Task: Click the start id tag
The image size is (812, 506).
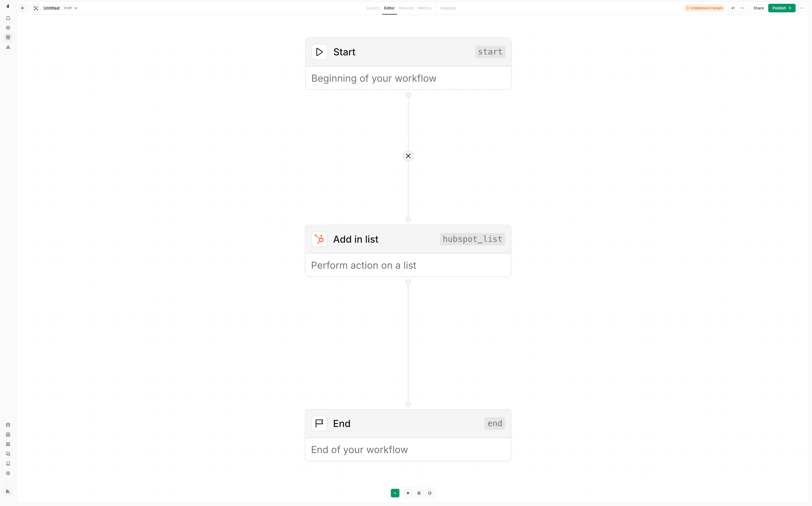Action: (490, 52)
